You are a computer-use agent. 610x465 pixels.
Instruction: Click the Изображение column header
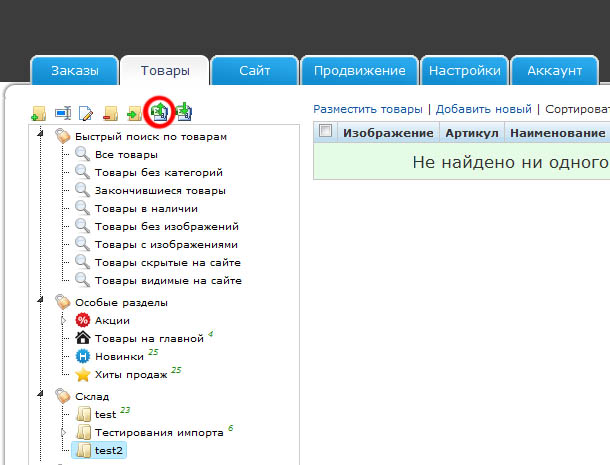coord(388,133)
